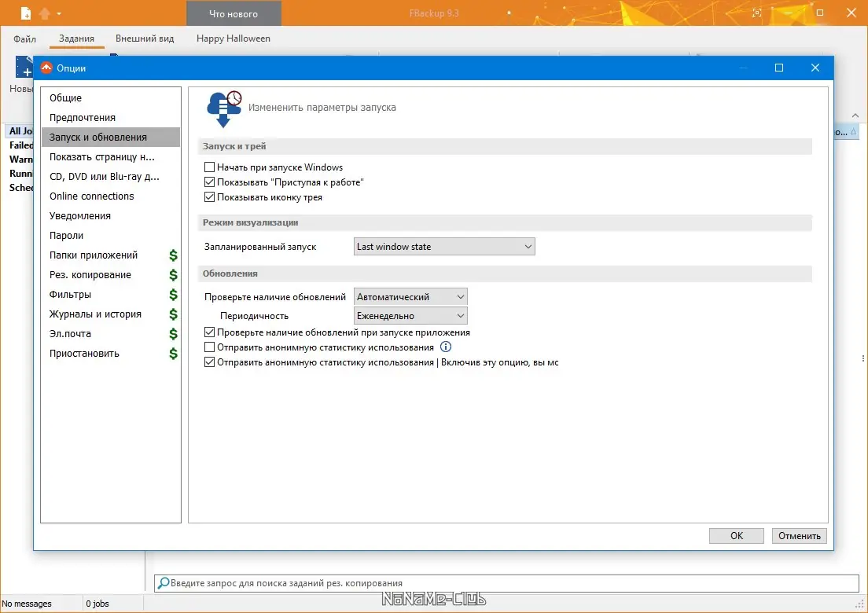This screenshot has width=868, height=613.
Task: Click the orange up-arrow icon in title bar
Action: point(45,13)
